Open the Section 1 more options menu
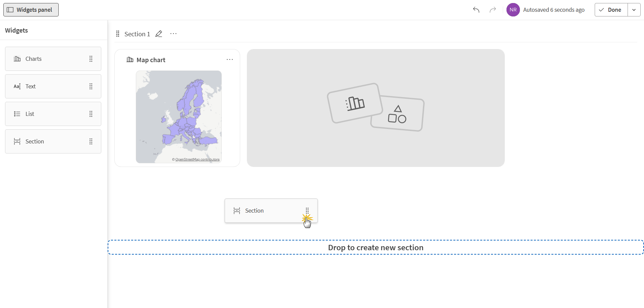 pos(173,34)
